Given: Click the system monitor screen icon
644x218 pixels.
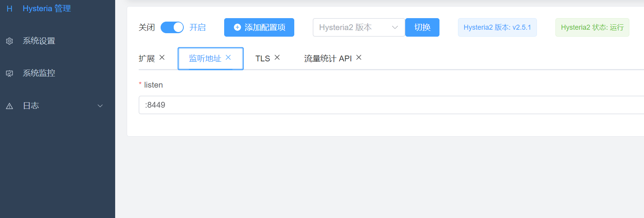Looking at the screenshot, I should point(10,73).
